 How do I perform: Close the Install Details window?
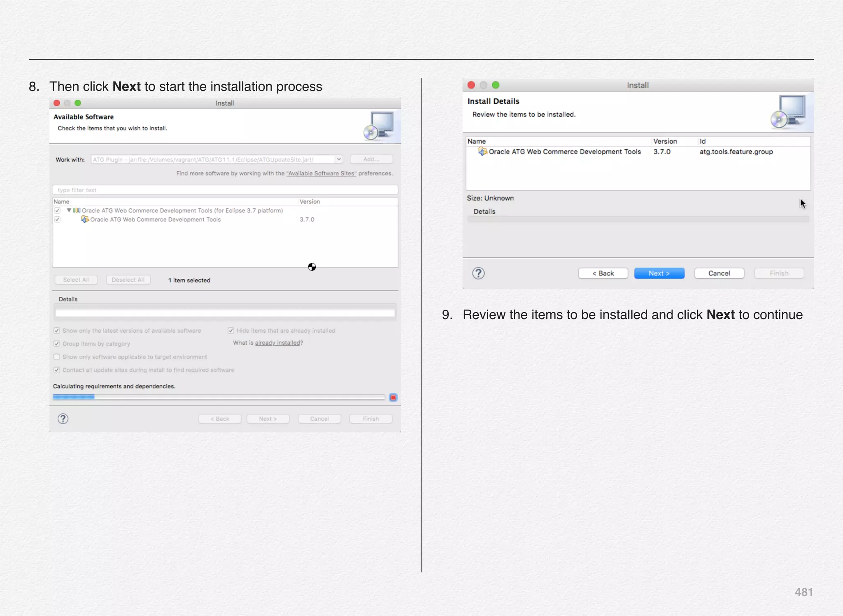471,85
